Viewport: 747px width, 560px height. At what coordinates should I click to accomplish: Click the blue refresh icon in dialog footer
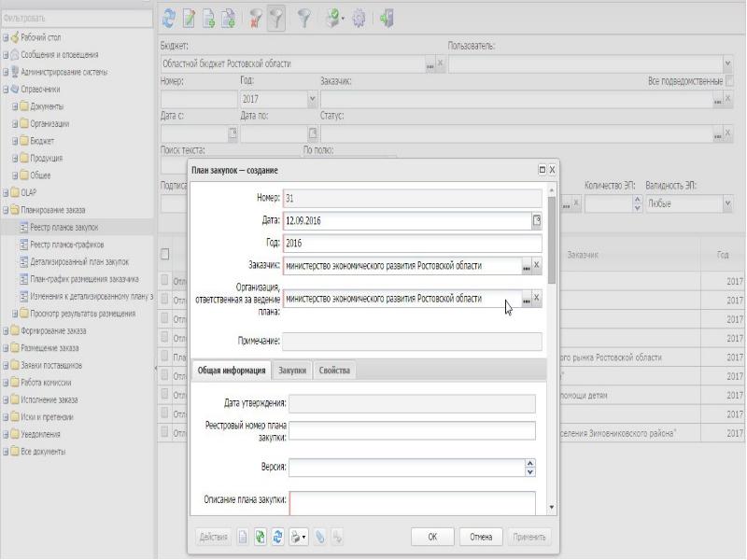pyautogui.click(x=277, y=537)
